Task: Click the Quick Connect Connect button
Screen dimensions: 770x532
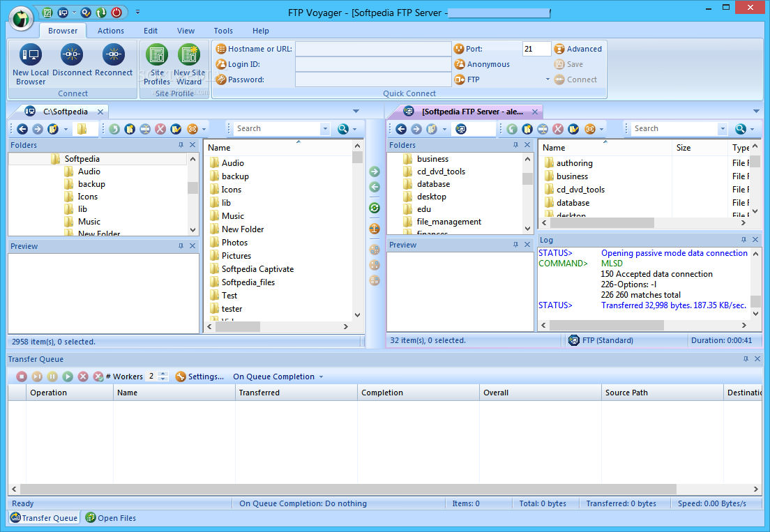Action: tap(575, 79)
